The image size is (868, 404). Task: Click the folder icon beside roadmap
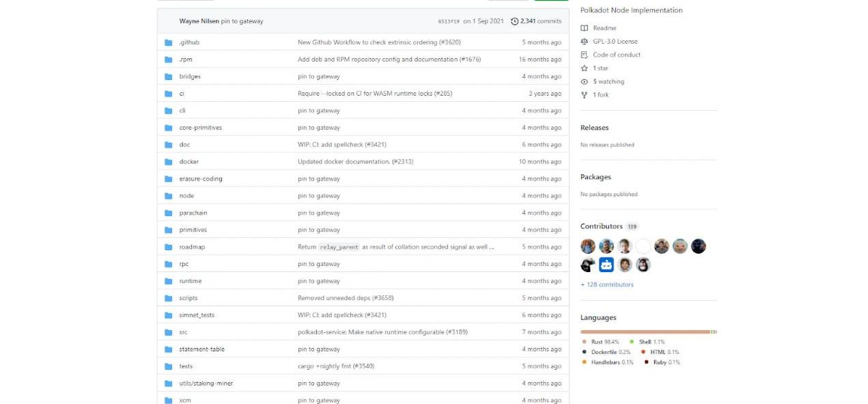(x=169, y=247)
